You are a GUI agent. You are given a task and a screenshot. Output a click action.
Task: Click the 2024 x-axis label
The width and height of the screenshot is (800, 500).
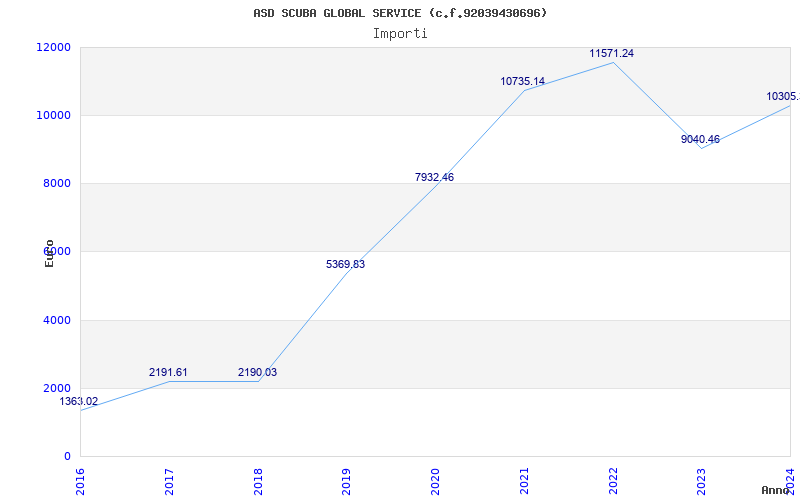[x=791, y=481]
